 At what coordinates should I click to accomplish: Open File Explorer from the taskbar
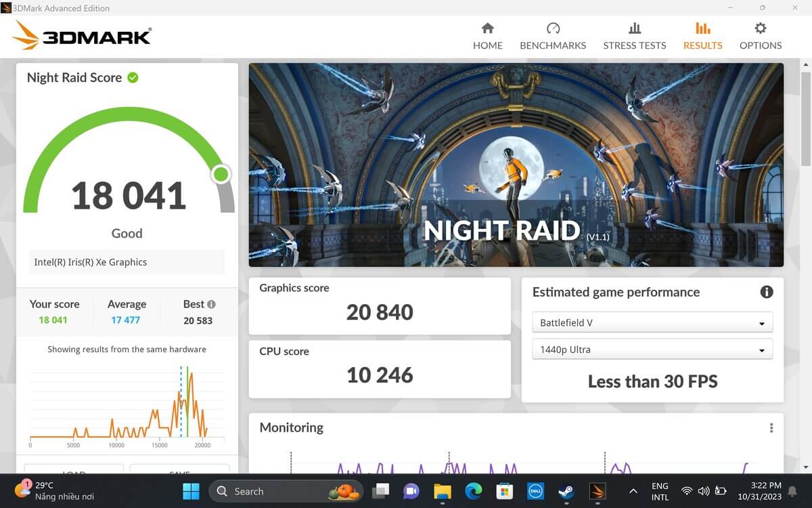pos(442,491)
